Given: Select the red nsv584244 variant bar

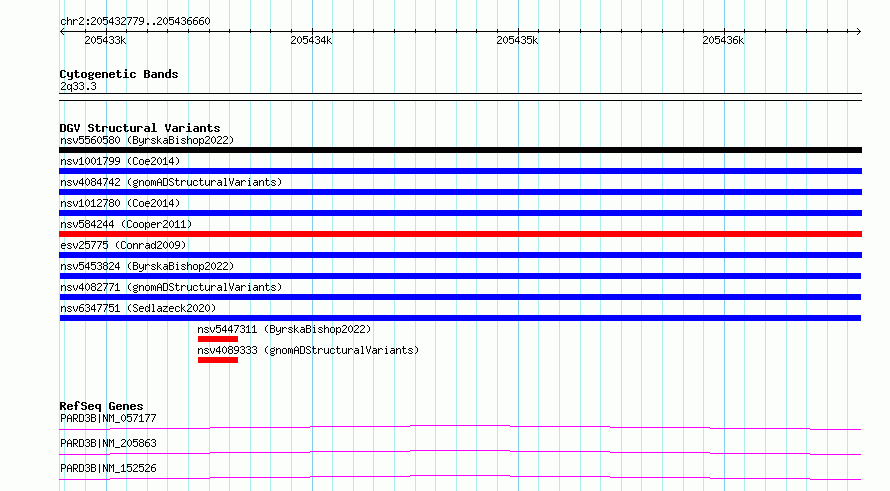Looking at the screenshot, I should [x=460, y=234].
